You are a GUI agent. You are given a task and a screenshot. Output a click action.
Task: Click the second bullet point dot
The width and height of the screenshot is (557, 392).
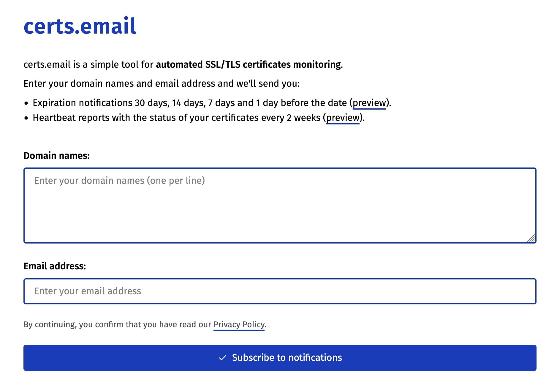pyautogui.click(x=26, y=118)
